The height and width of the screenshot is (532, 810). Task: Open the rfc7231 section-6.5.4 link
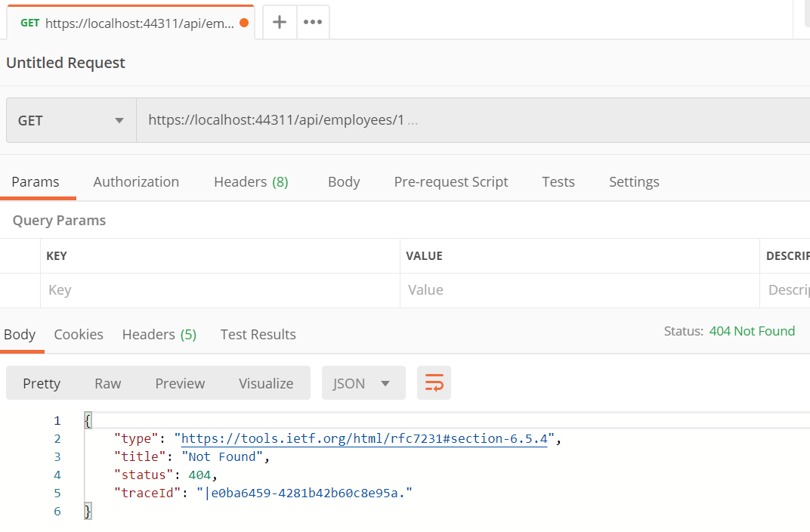coord(367,438)
